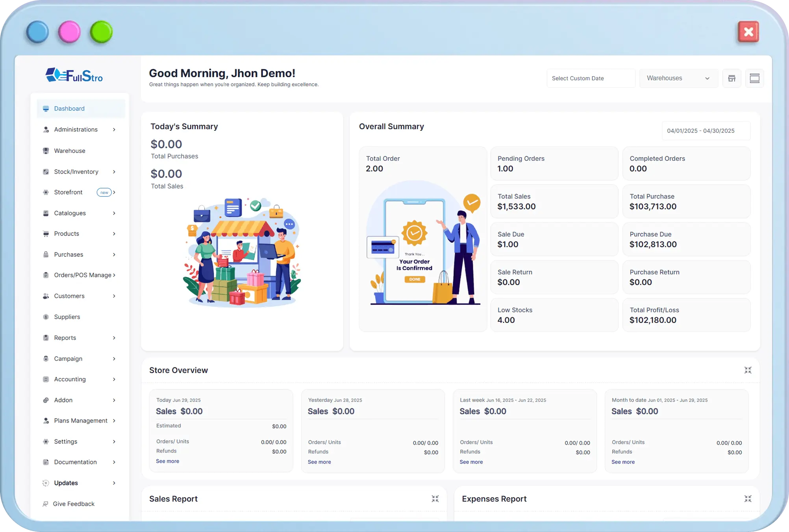Screen dimensions: 789x532
Task: Click the storefront icon button in header
Action: tap(732, 78)
